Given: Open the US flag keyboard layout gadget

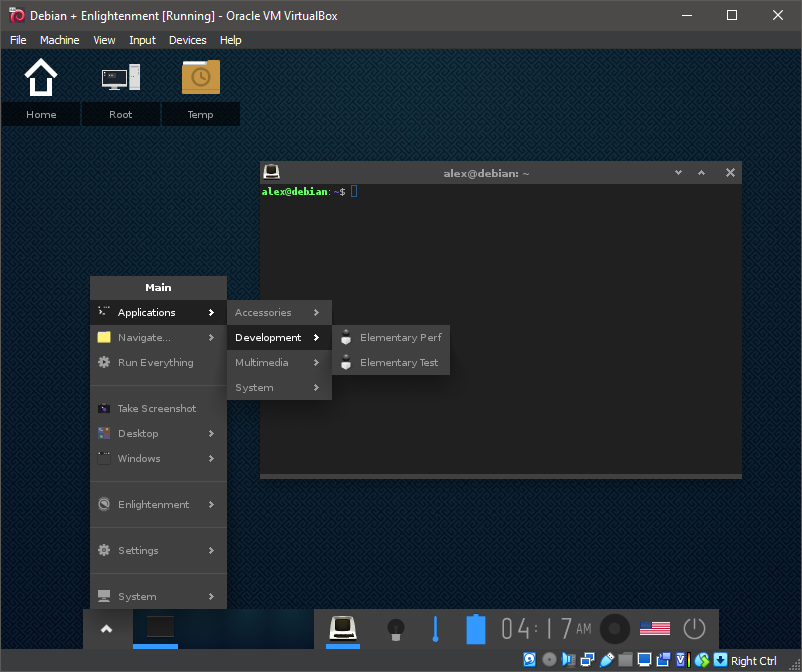Looking at the screenshot, I should pyautogui.click(x=655, y=629).
